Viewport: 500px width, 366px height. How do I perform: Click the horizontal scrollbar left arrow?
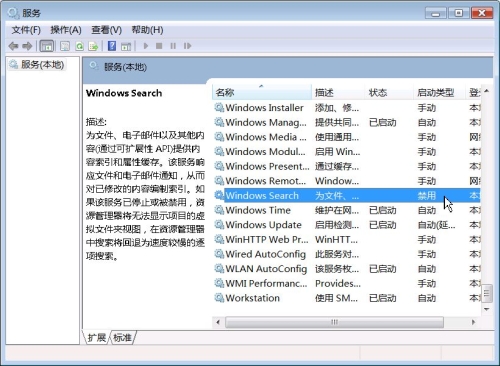pyautogui.click(x=218, y=322)
